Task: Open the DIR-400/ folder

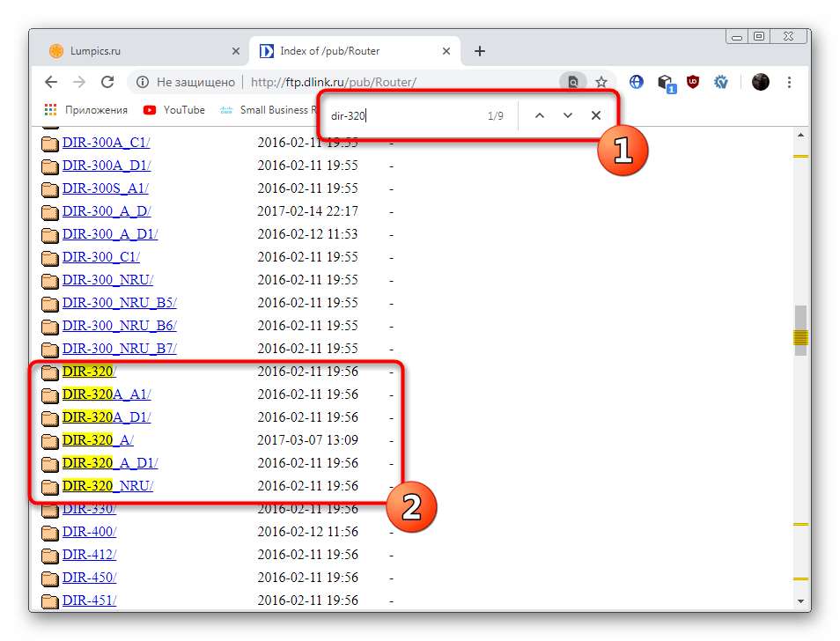Action: [x=90, y=532]
